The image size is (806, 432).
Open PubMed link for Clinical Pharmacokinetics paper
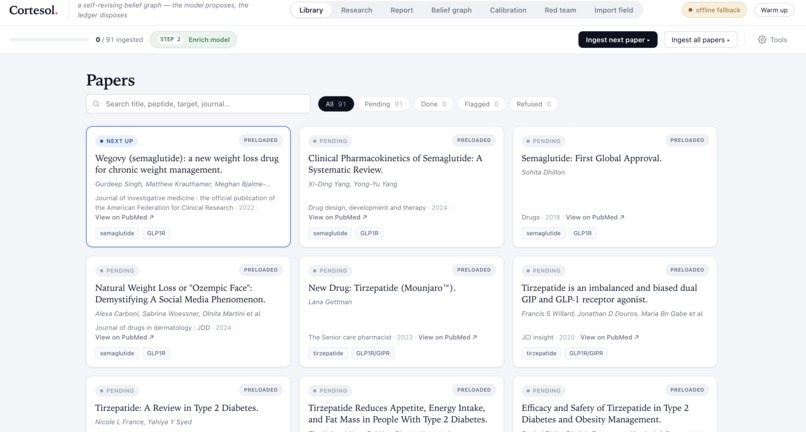tap(338, 217)
